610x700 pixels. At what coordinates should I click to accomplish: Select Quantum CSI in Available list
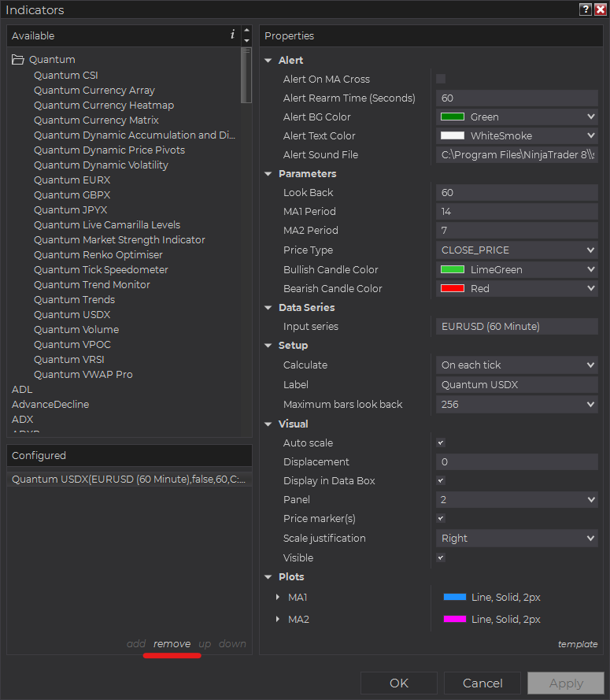click(x=66, y=75)
